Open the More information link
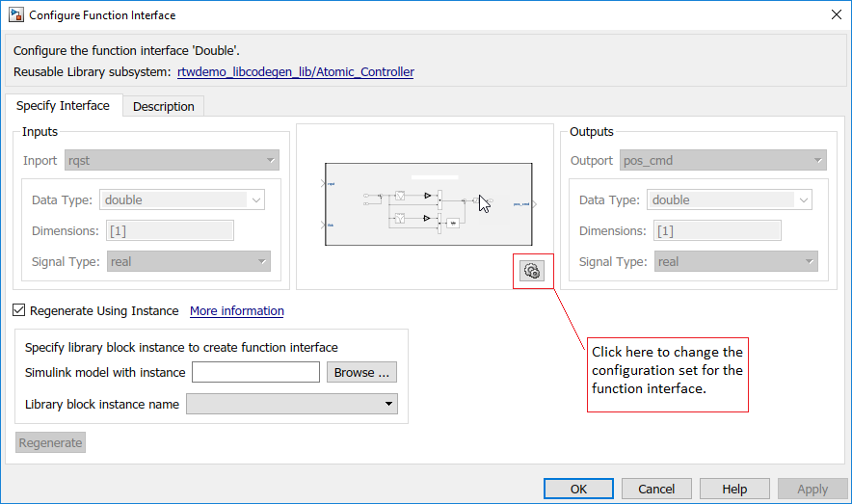852x504 pixels. click(x=237, y=310)
